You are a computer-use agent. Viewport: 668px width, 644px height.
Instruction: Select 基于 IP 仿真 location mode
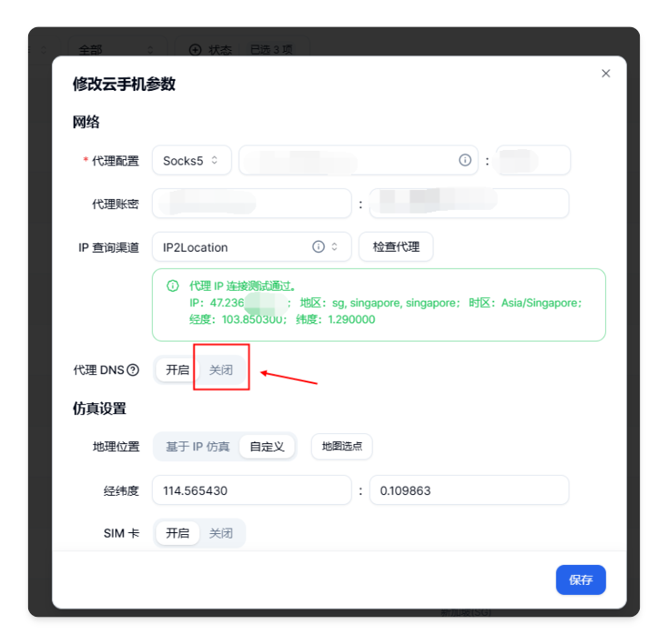click(197, 447)
